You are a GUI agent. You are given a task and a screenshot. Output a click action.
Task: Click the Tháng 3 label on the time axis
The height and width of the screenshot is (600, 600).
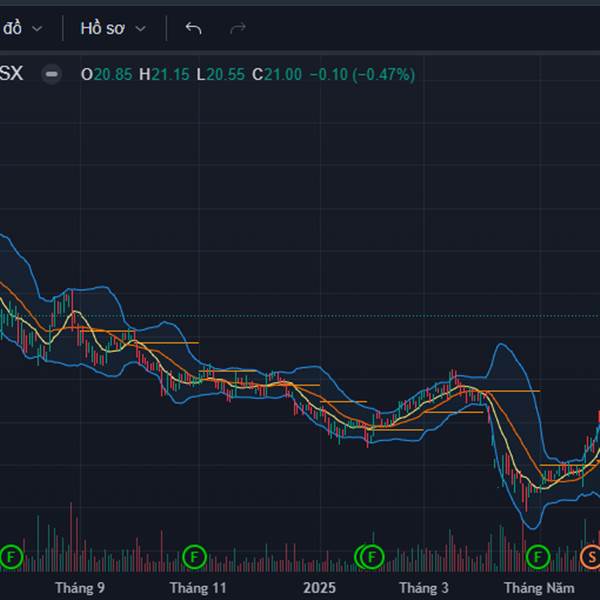(x=424, y=587)
